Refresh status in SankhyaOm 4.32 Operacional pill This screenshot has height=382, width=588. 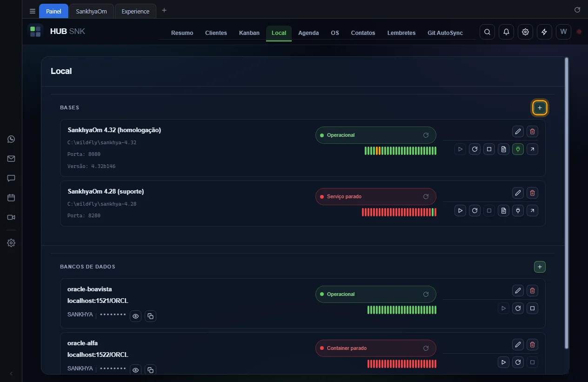[x=426, y=135]
